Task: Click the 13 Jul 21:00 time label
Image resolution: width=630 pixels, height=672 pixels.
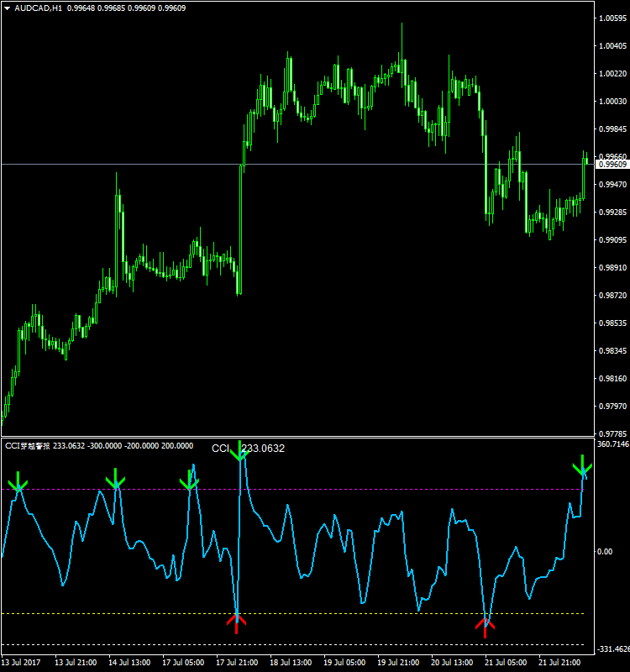Action: coord(76,663)
